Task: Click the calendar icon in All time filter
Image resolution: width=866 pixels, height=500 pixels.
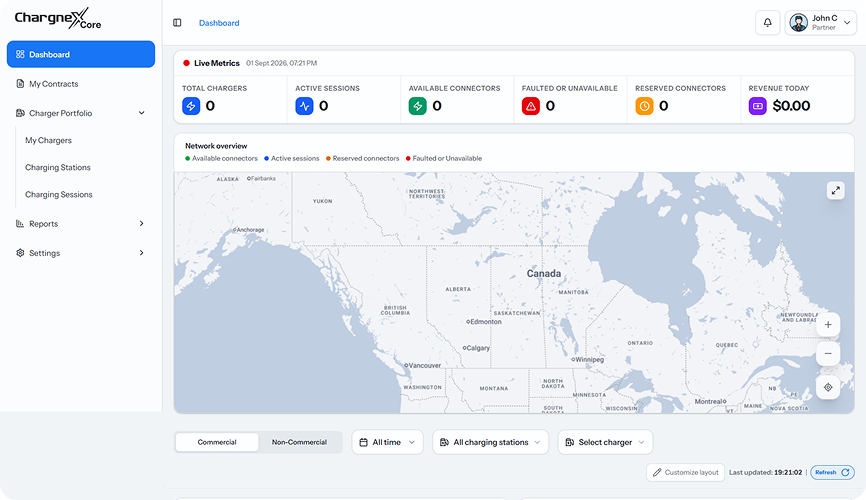Action: point(363,443)
